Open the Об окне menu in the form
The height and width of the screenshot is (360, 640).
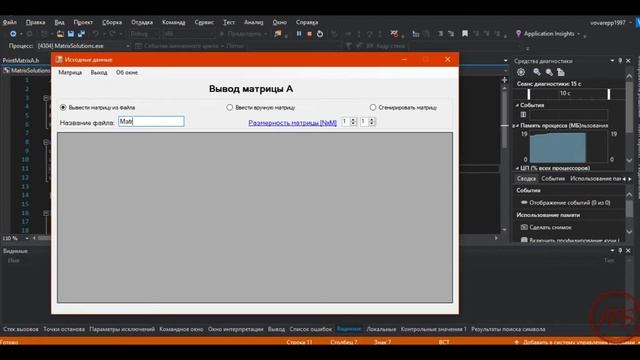click(x=127, y=72)
